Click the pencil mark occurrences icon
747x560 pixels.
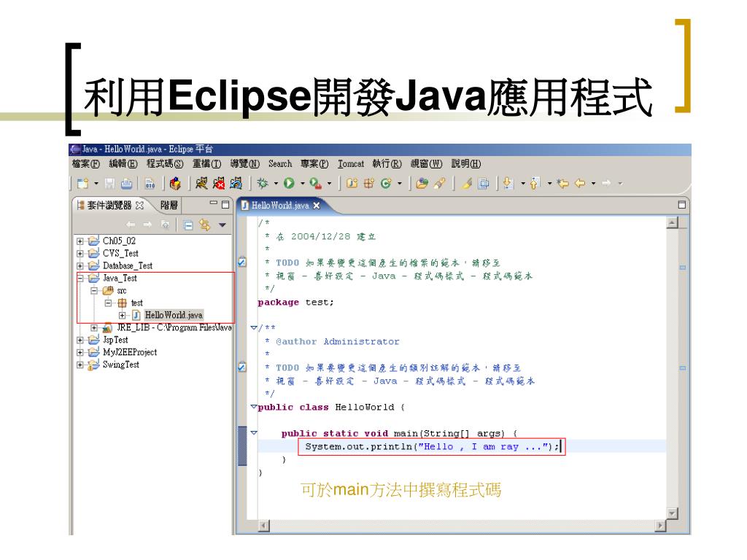coord(467,183)
